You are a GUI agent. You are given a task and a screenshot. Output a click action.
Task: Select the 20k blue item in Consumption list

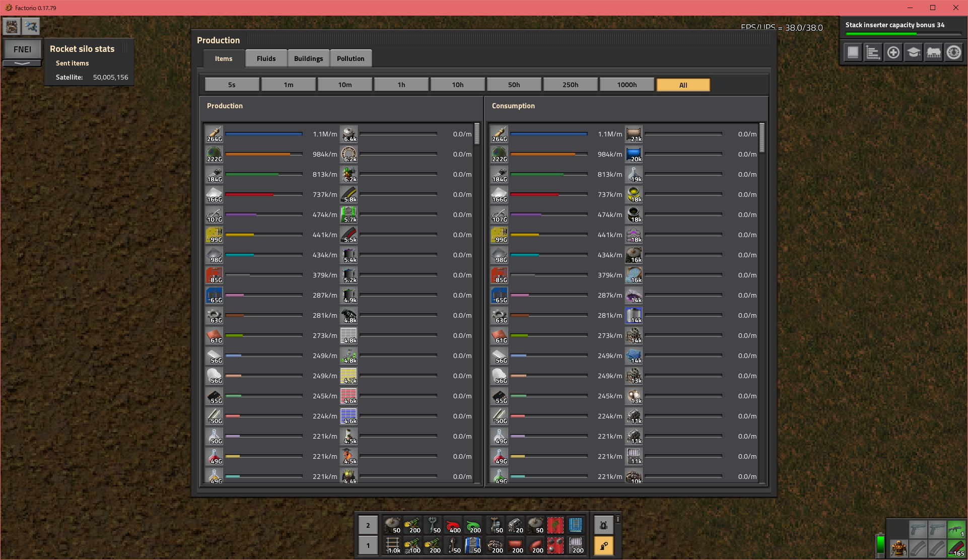pyautogui.click(x=634, y=154)
